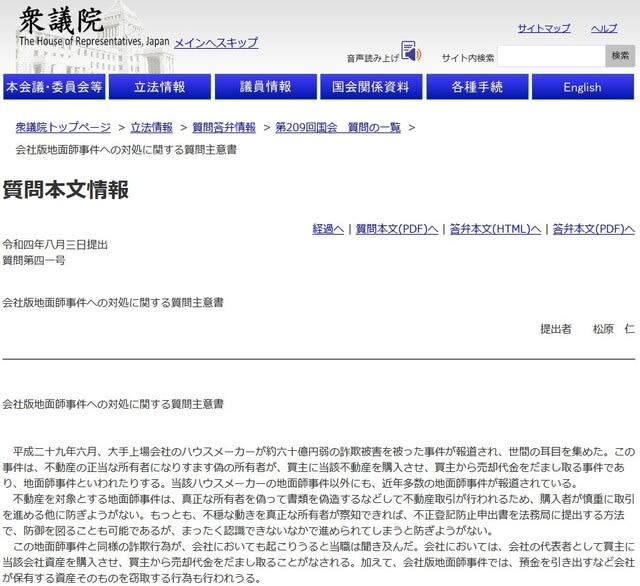Click the 音声読み上げ label text
This screenshot has width=640, height=586.
(x=373, y=58)
